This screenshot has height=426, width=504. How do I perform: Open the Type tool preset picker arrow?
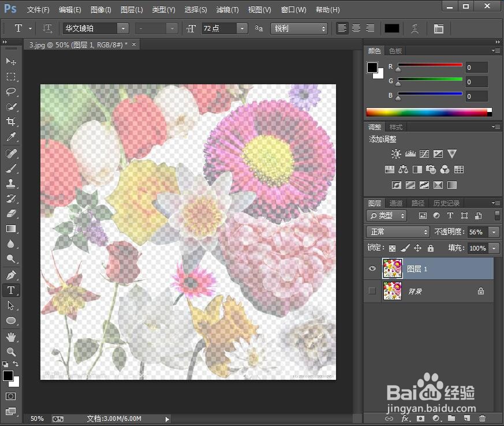30,29
